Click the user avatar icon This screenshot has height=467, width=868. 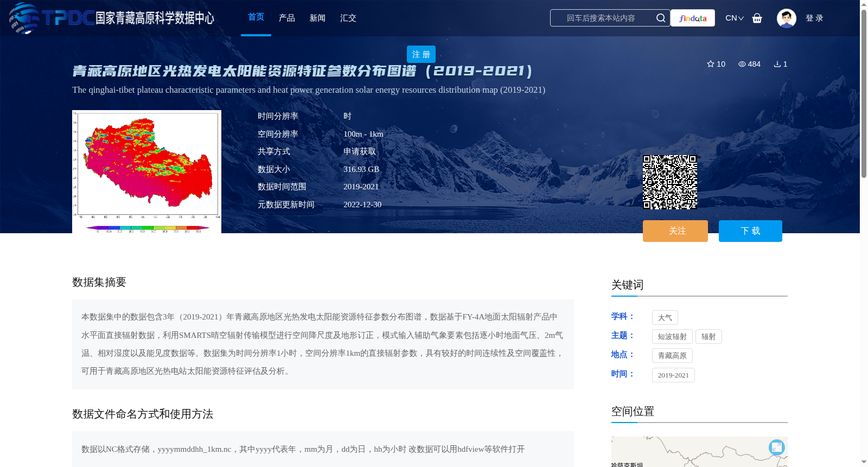pyautogui.click(x=786, y=18)
